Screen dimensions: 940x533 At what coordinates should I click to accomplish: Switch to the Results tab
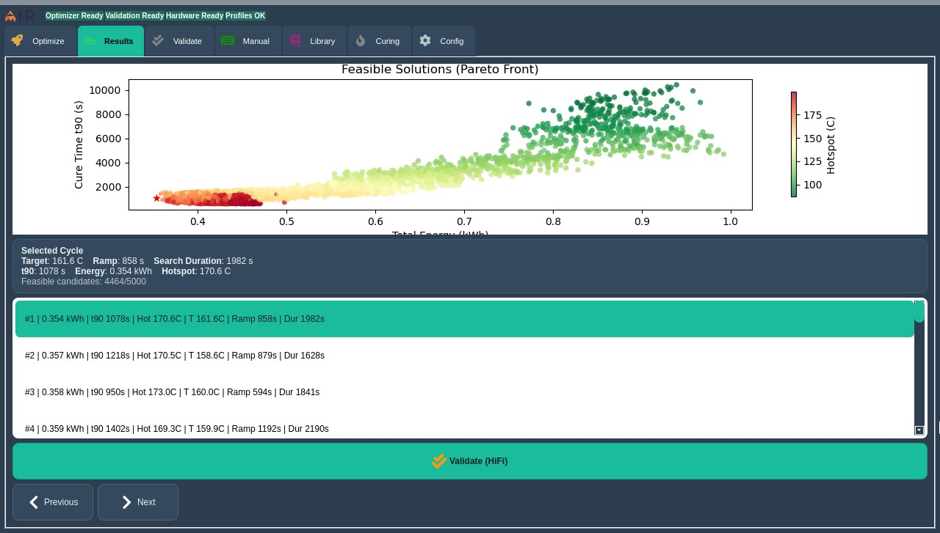click(x=111, y=41)
